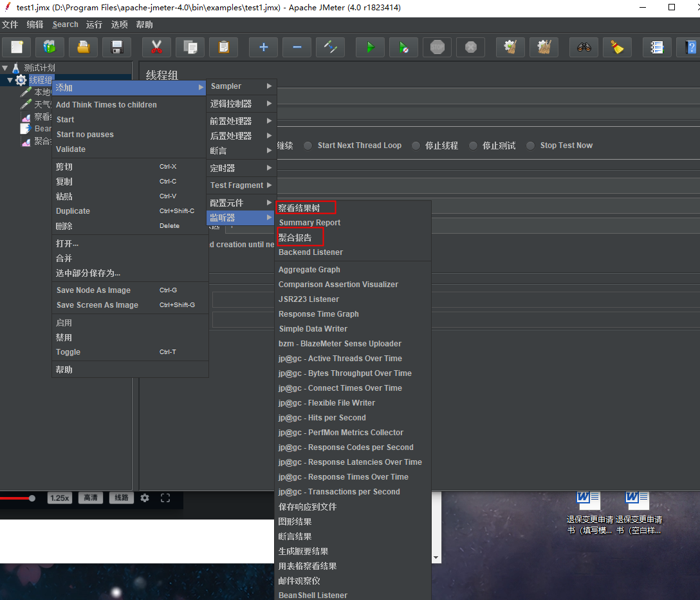Image resolution: width=700 pixels, height=600 pixels.
Task: Click the Collapse All minus icon
Action: 297,47
